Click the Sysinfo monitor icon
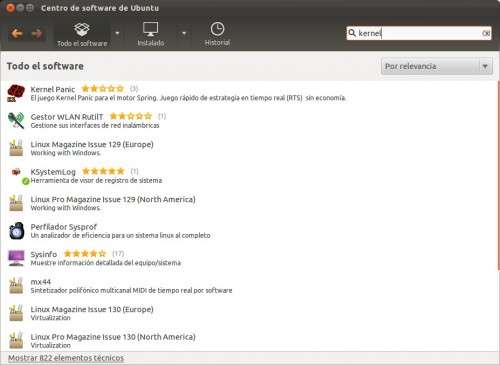The height and width of the screenshot is (365, 500). (x=16, y=258)
